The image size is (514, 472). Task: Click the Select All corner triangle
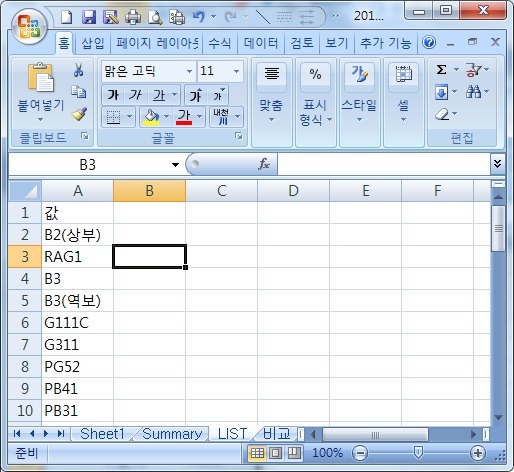[x=25, y=191]
